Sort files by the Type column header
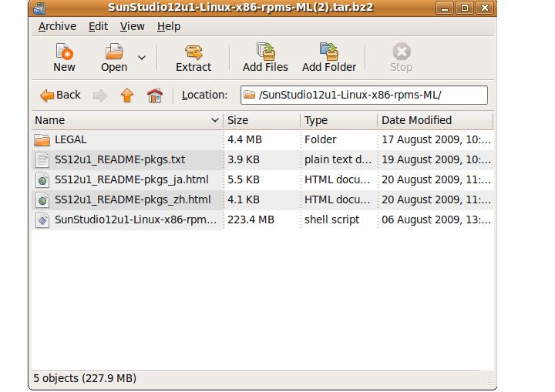The image size is (555, 392). point(339,120)
